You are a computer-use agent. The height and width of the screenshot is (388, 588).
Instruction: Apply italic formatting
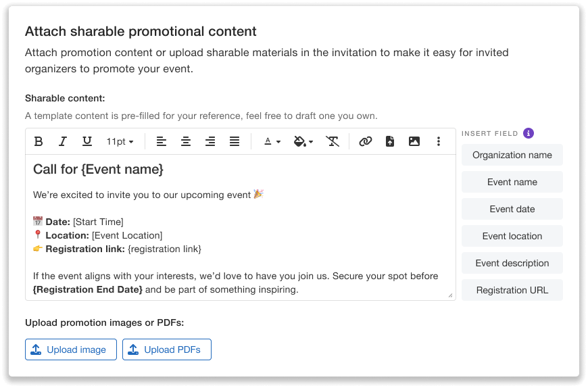click(63, 141)
